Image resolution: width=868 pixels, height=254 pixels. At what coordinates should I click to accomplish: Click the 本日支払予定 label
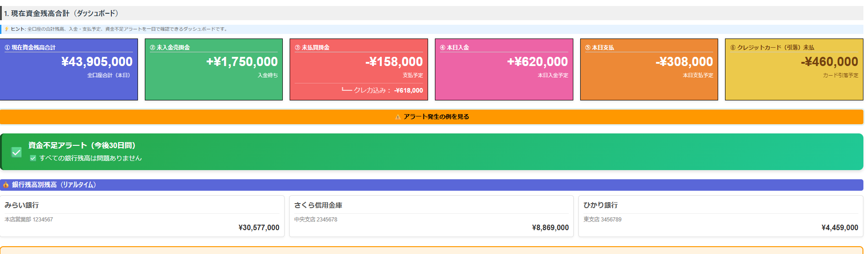698,75
